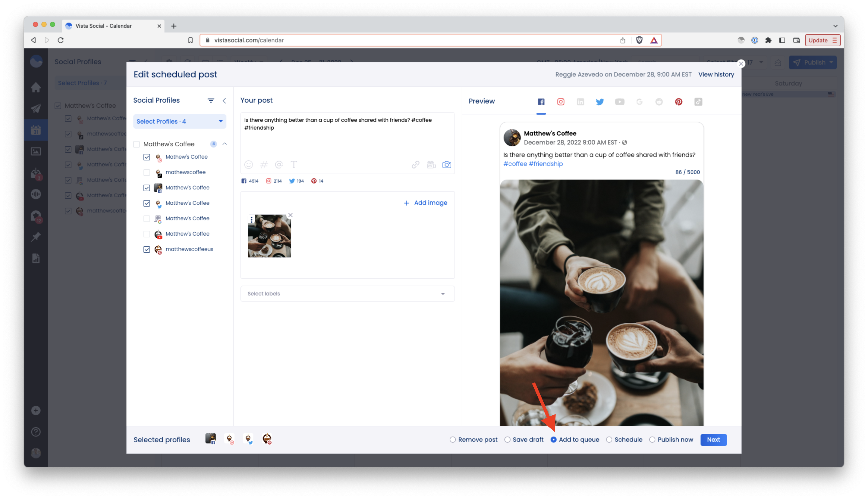Open the Select labels dropdown

[347, 294]
